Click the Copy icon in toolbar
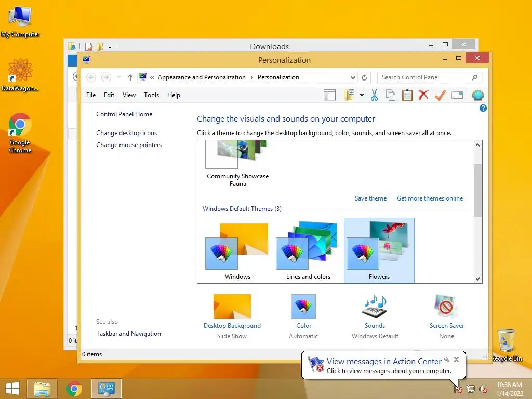This screenshot has width=532, height=399. (391, 96)
